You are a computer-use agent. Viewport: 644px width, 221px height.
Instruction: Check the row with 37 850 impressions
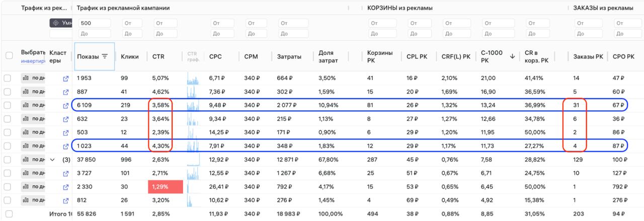coord(8,160)
